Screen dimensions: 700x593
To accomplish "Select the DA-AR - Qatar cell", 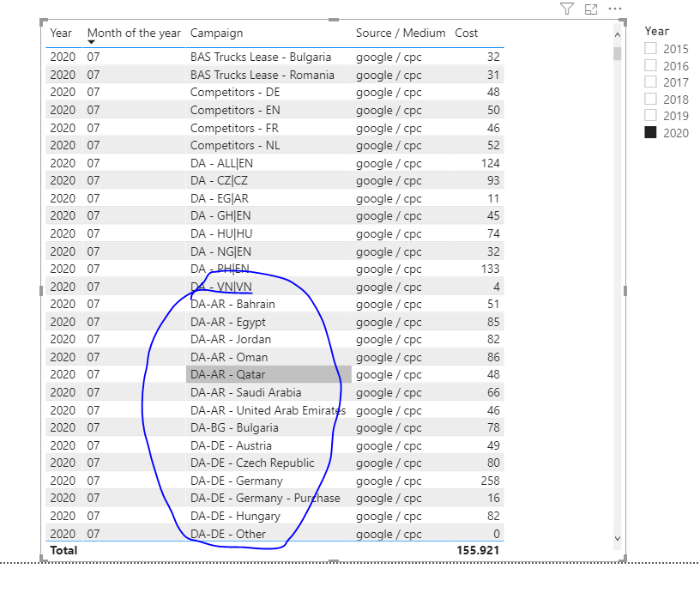I will click(269, 374).
